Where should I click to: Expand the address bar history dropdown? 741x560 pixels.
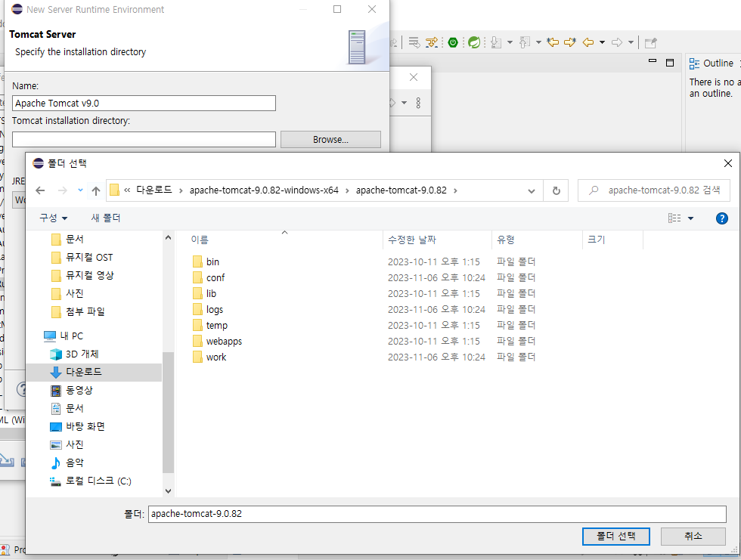click(x=531, y=190)
